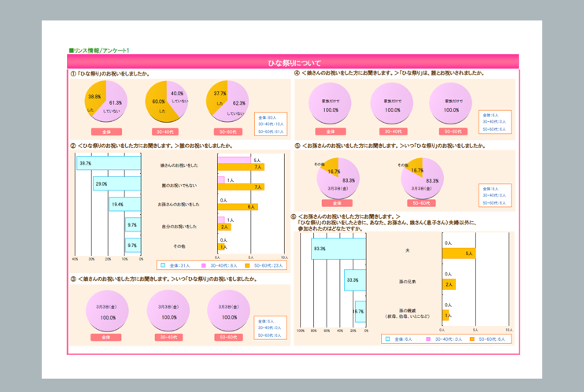584x392 pixels.
Task: Click the 30-40代:6人 legend entry
Action: click(219, 266)
